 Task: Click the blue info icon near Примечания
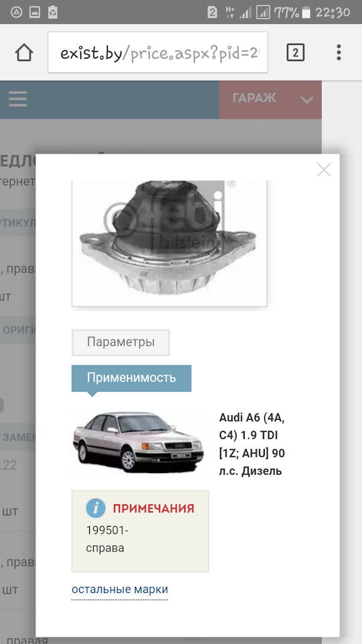pos(96,508)
